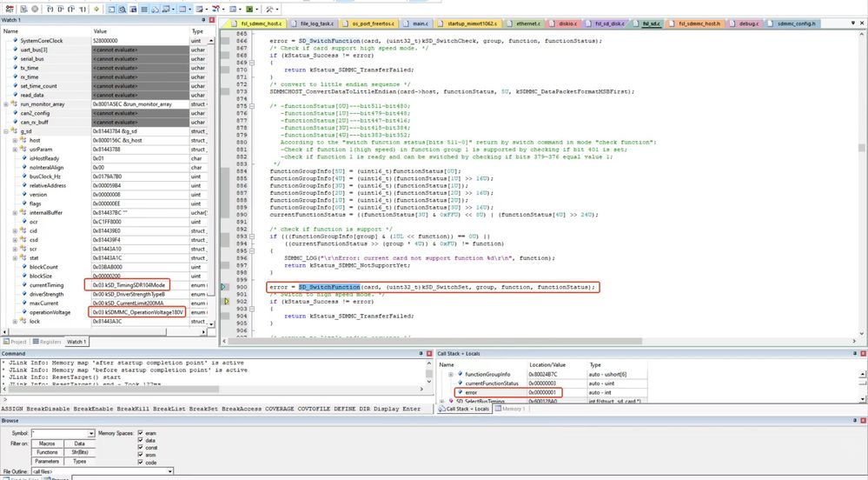The width and height of the screenshot is (868, 480).
Task: Toggle the Macros filter button
Action: coord(47,443)
